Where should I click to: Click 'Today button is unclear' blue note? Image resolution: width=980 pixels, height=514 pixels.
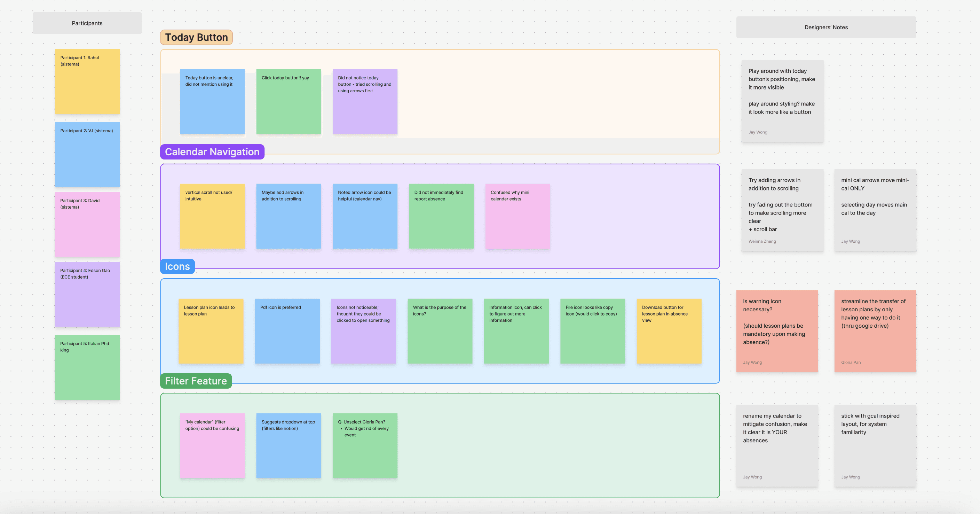212,102
